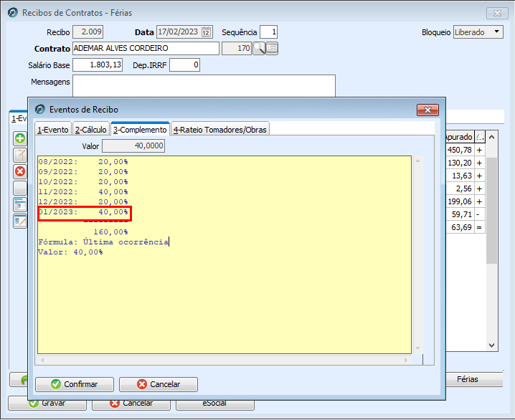
Task: Click the vertical scrollbar thumb of the events grid
Action: (x=491, y=210)
